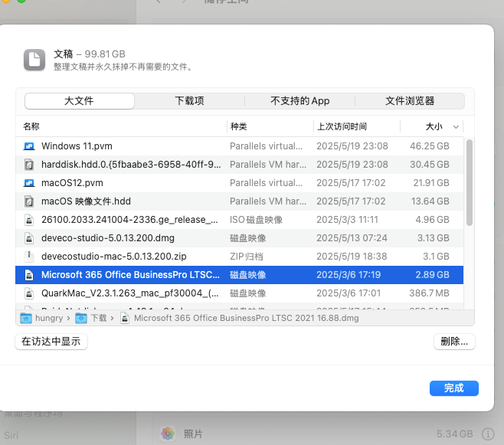Image resolution: width=504 pixels, height=445 pixels.
Task: Click the 46.25 GB size value
Action: click(430, 146)
